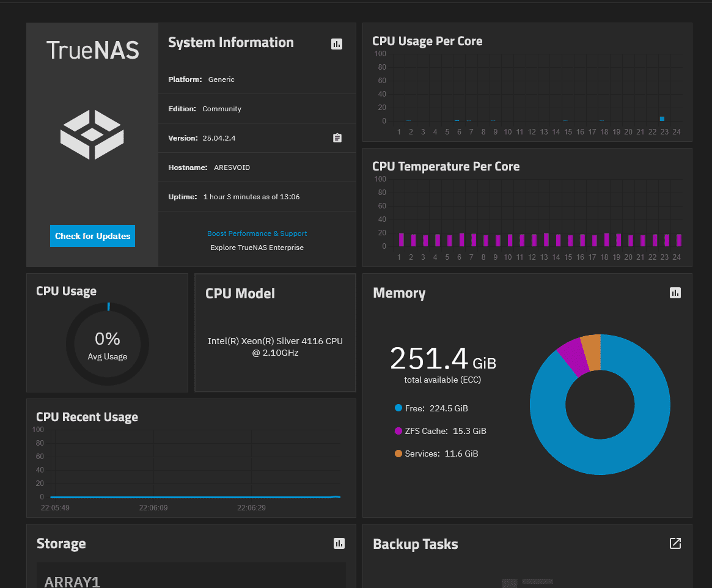This screenshot has width=712, height=588.
Task: Click the orange Services slice of memory donut
Action: click(x=592, y=352)
